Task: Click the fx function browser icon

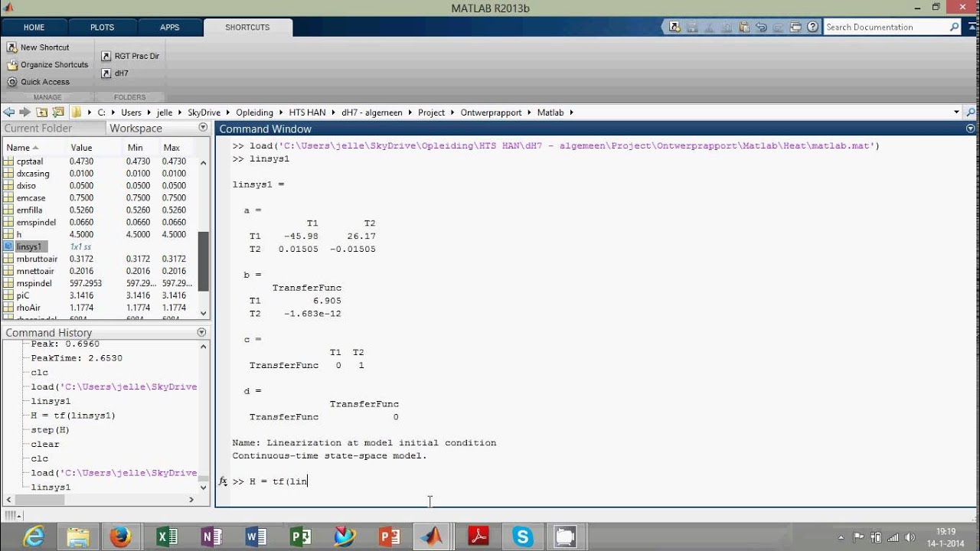Action: (223, 481)
